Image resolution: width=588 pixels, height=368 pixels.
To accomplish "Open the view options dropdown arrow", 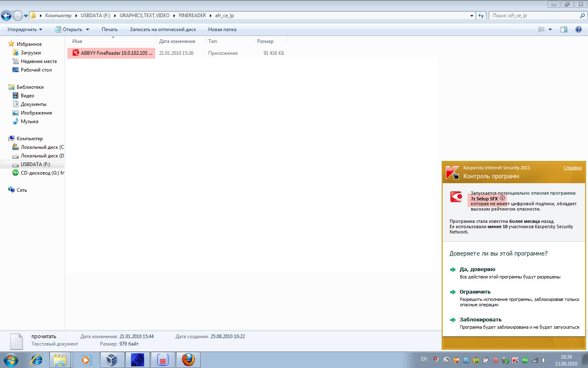I will coord(550,29).
